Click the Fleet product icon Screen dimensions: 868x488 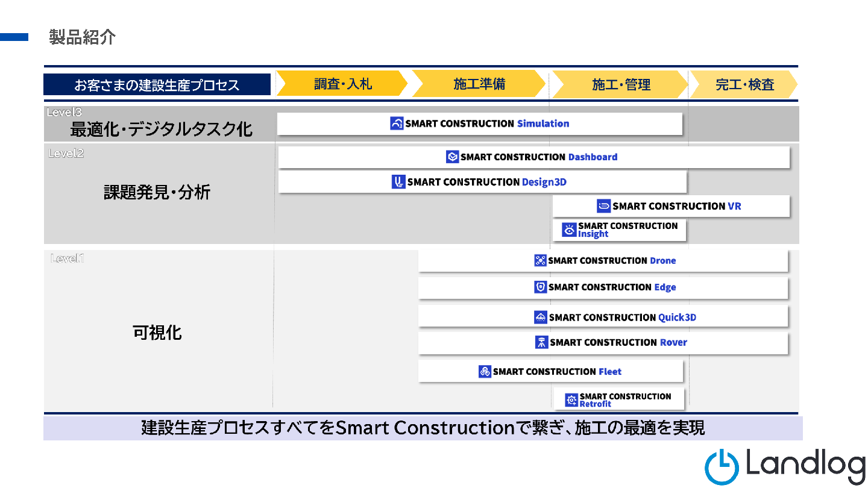[x=485, y=372]
